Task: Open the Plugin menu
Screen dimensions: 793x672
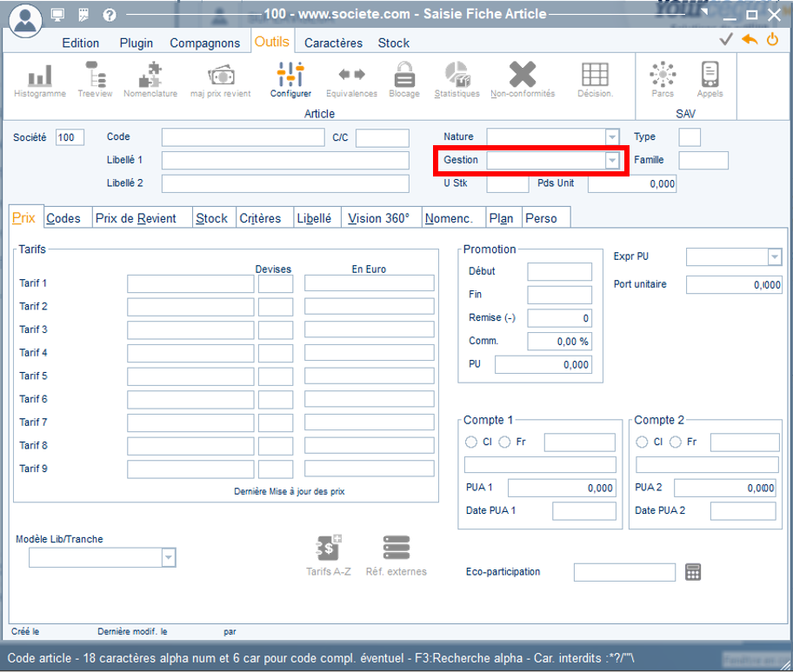Action: coord(136,43)
